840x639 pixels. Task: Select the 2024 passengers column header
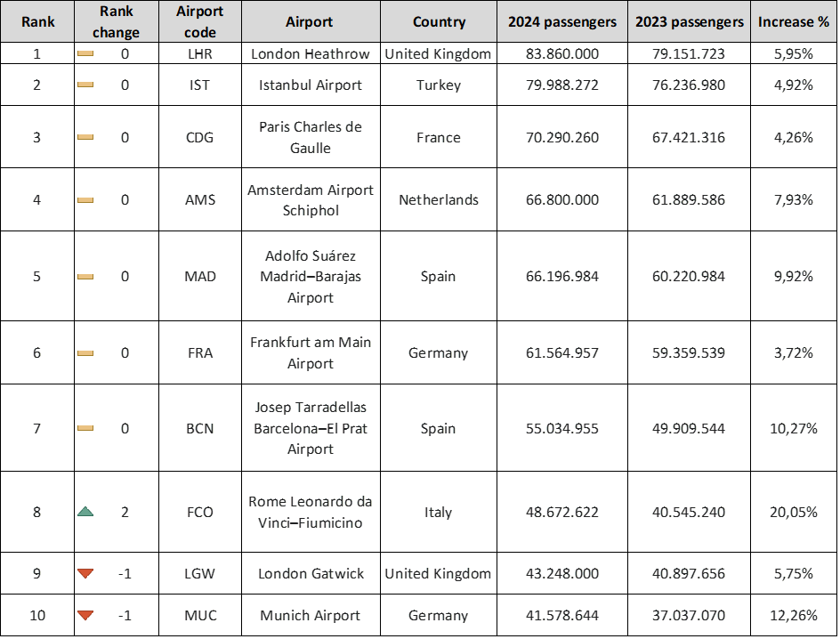coord(562,22)
